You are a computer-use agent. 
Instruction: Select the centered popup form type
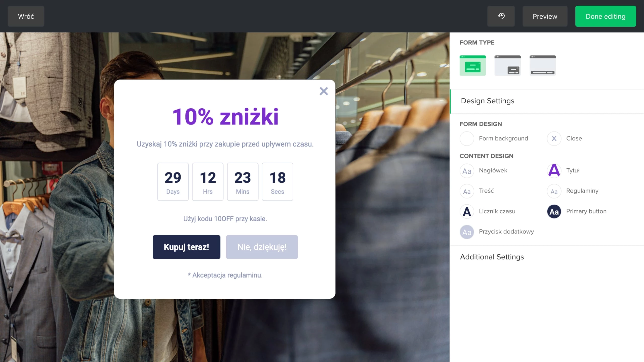point(473,66)
